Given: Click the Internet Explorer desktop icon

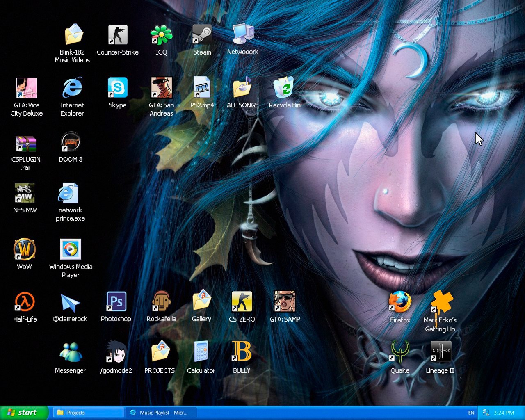Looking at the screenshot, I should click(72, 87).
